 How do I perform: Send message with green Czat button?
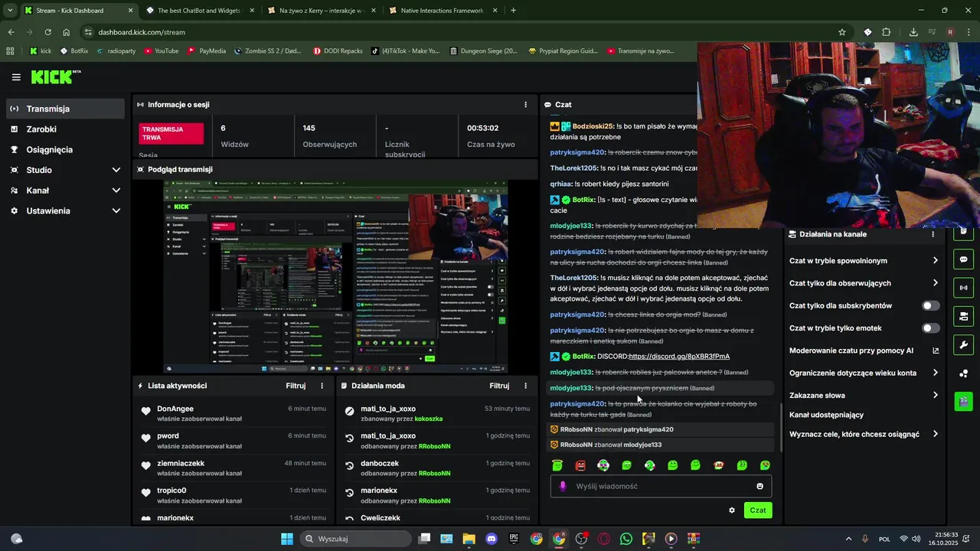758,510
